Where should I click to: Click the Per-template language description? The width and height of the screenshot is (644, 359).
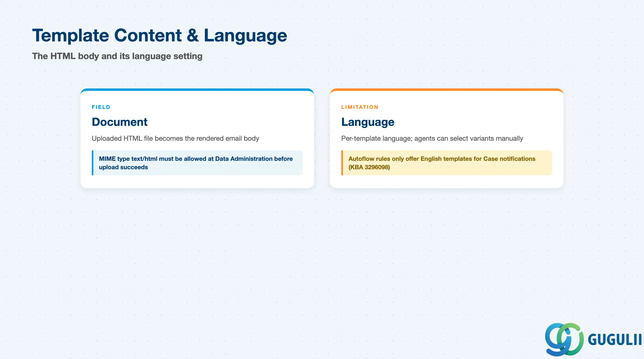point(432,138)
